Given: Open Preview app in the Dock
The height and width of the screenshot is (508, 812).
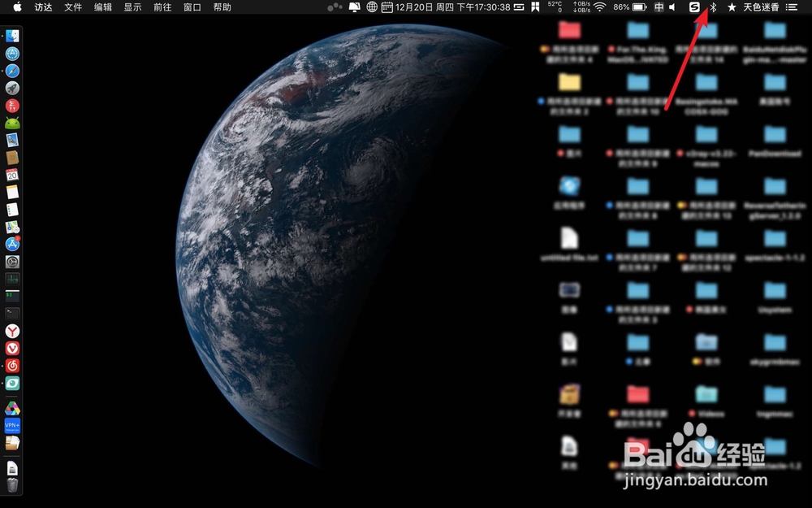Looking at the screenshot, I should tap(12, 140).
